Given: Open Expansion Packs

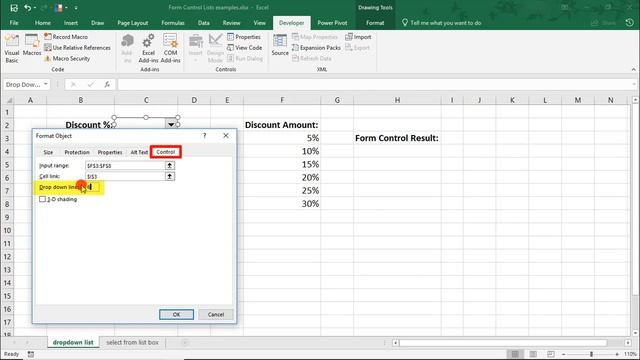Looking at the screenshot, I should [x=316, y=48].
